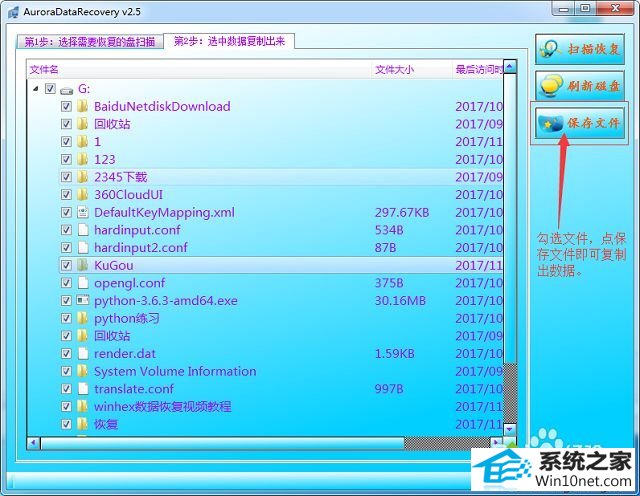Select the folder named 1
This screenshot has height=496, width=640.
coord(97,142)
